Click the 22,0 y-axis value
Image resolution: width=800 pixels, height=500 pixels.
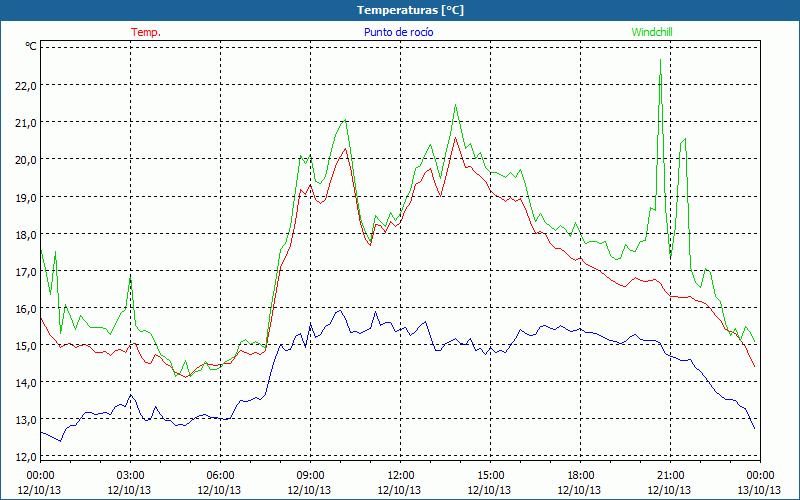coord(26,86)
